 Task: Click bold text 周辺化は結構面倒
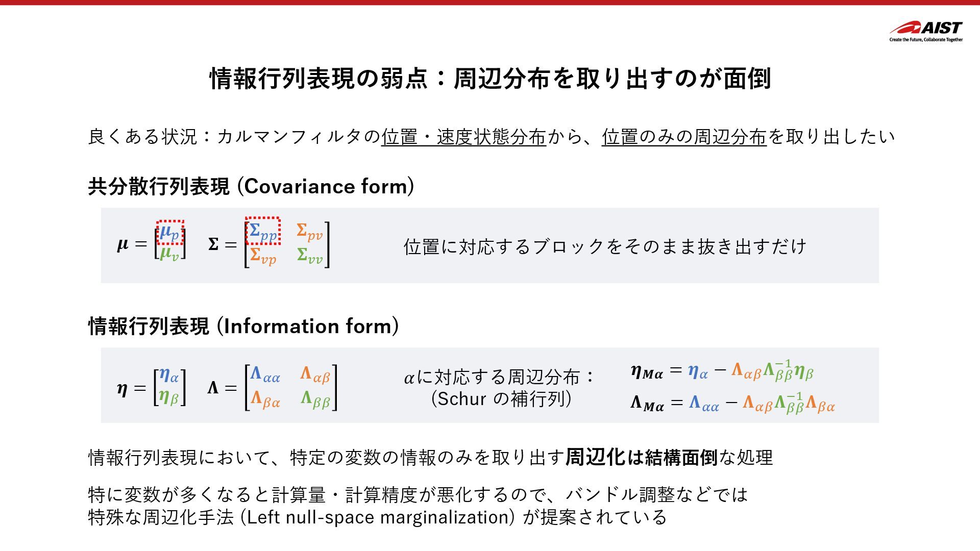click(x=641, y=457)
